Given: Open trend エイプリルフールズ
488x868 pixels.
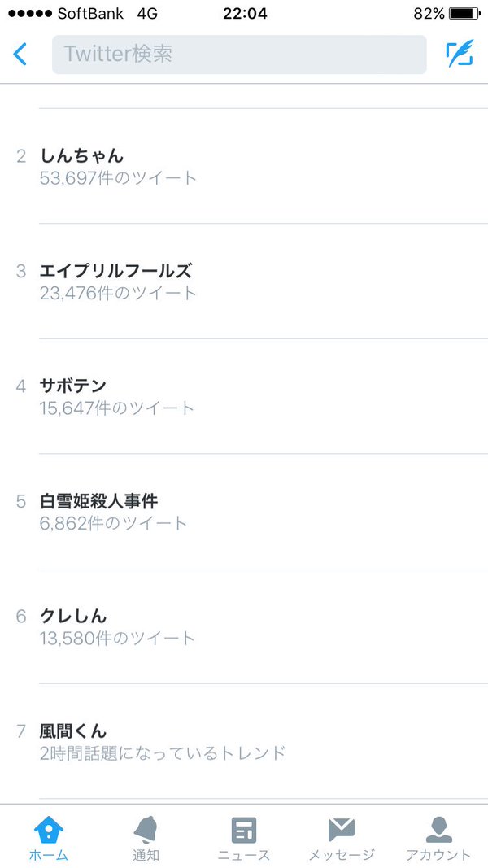Looking at the screenshot, I should coord(115,271).
